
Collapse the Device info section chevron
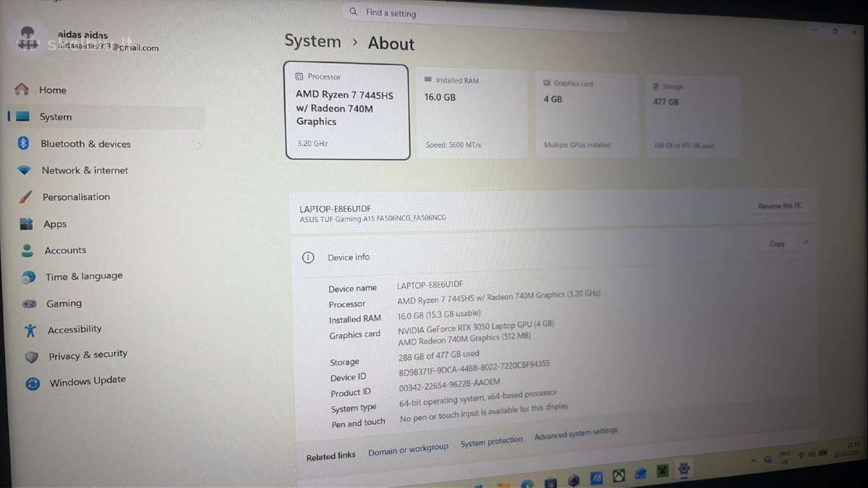tap(807, 243)
